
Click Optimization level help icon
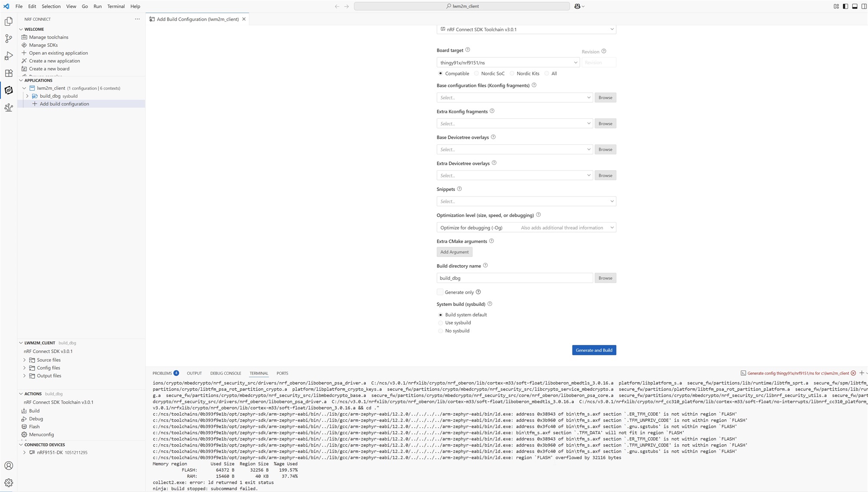538,215
